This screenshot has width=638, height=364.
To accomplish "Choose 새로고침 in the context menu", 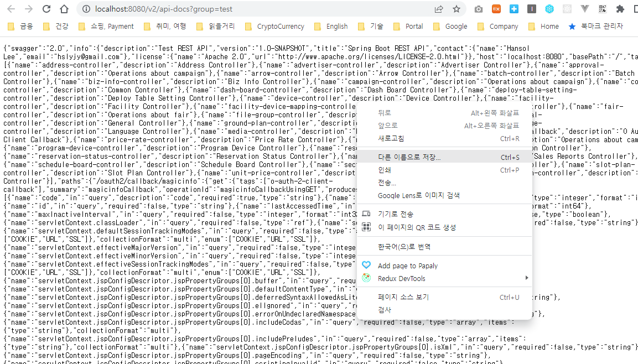I will tap(444, 139).
